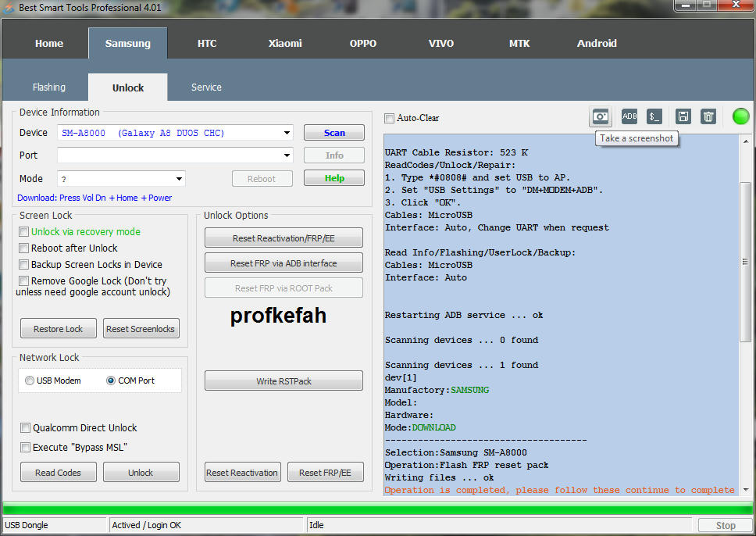Open the Xiaomi tab
Screen dimensions: 756x536
pos(285,44)
